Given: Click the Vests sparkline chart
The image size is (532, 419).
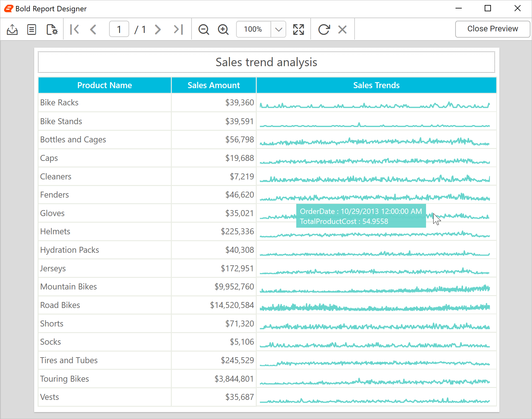Looking at the screenshot, I should [375, 400].
